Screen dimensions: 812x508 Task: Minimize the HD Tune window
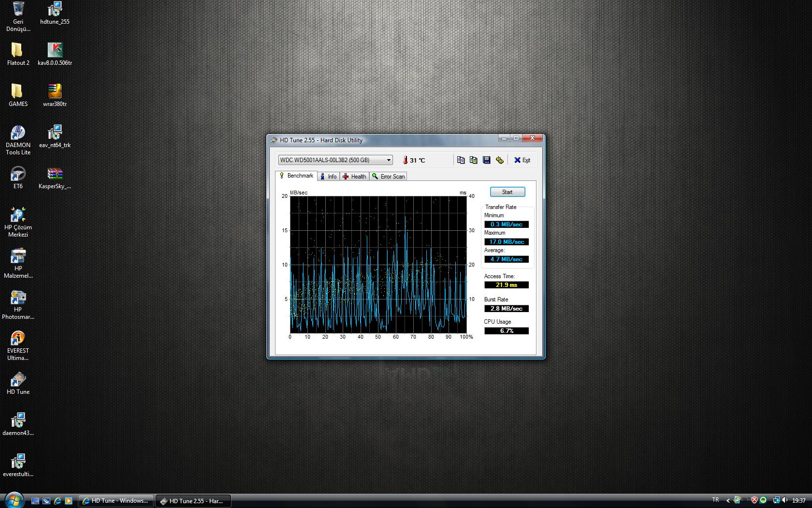click(504, 138)
